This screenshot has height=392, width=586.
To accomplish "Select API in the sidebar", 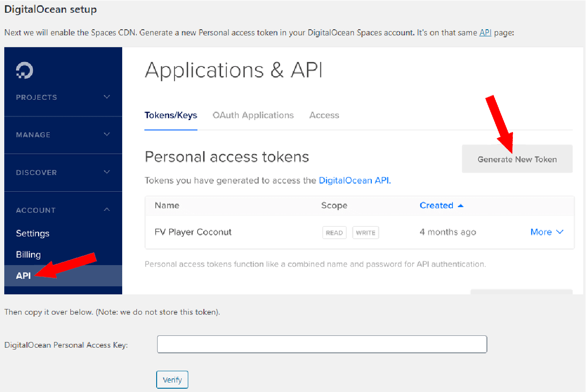I will (63, 275).
